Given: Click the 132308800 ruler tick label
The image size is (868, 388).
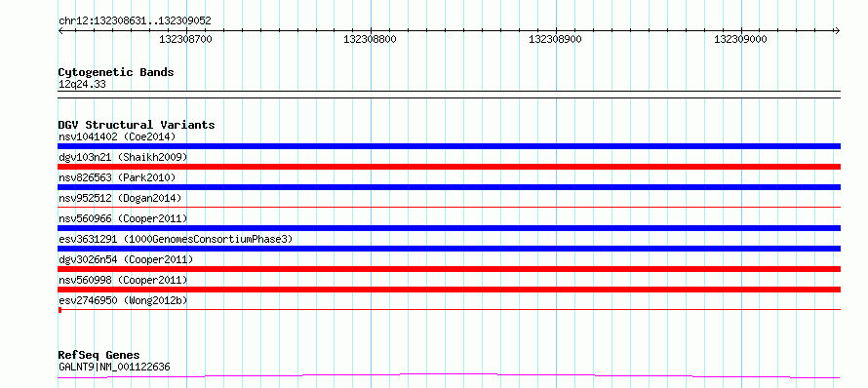Looking at the screenshot, I should click(370, 39).
